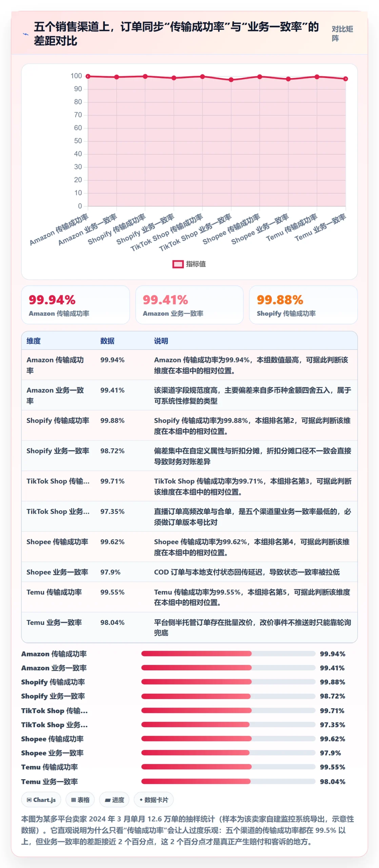
Task: Click the Temu 业务一致率 x-axis label
Action: coord(320,228)
